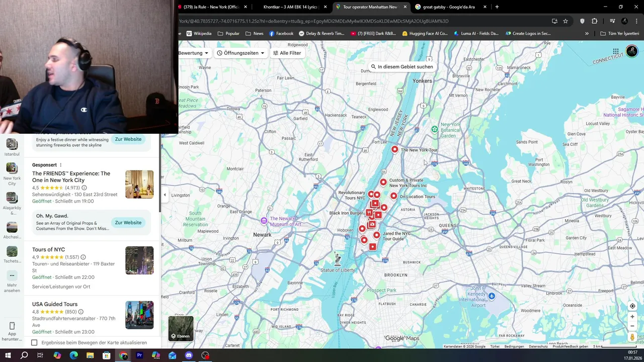Open The FRIENDS Experience photo thumbnail
This screenshot has width=644, height=362.
[x=139, y=184]
